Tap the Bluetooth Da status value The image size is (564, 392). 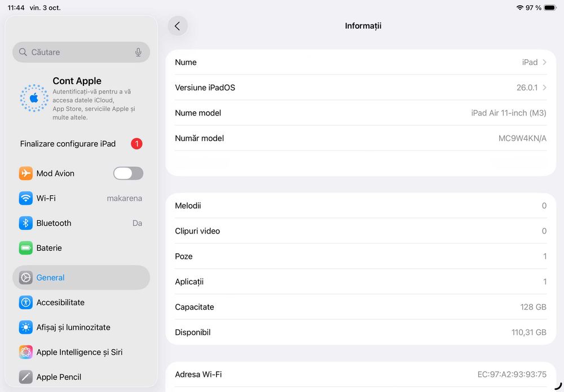tap(138, 223)
